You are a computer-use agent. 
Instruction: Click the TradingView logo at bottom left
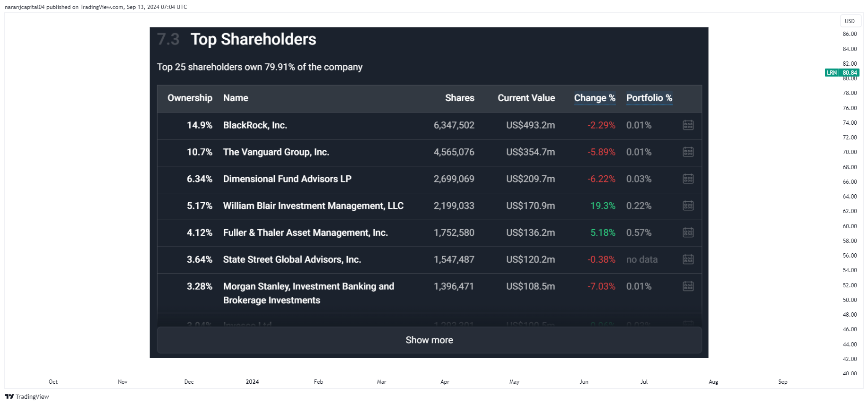tap(27, 396)
